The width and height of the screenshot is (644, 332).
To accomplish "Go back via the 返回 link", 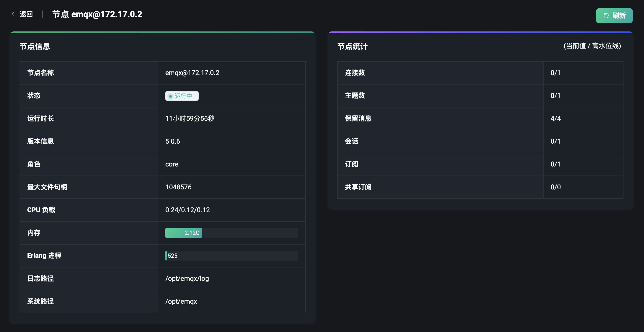I will [x=26, y=14].
